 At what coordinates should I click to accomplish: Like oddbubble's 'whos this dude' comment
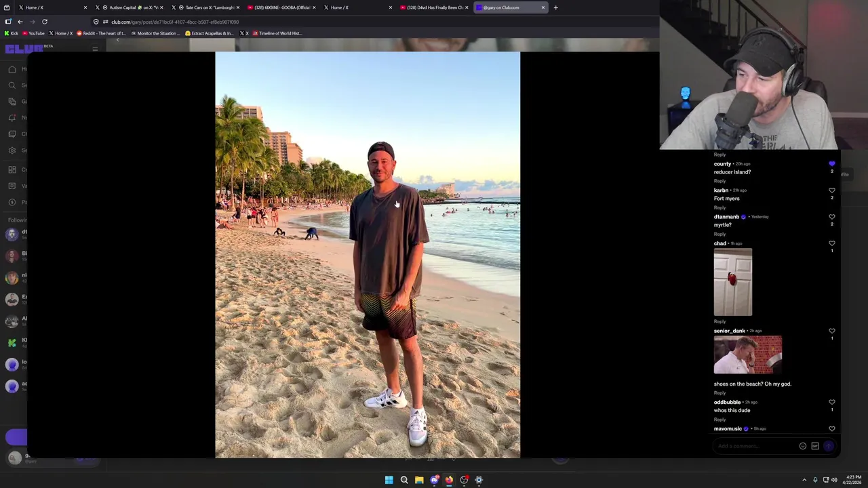(831, 403)
